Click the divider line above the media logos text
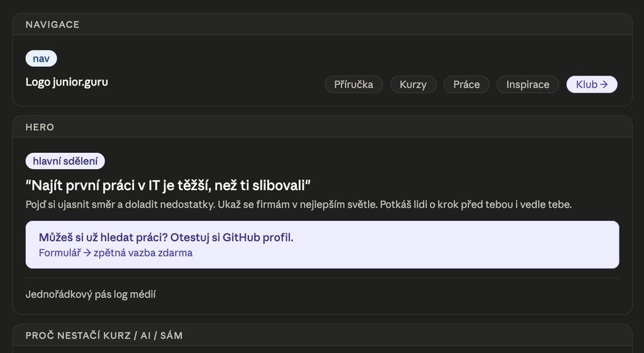644x353 pixels. pos(322,278)
